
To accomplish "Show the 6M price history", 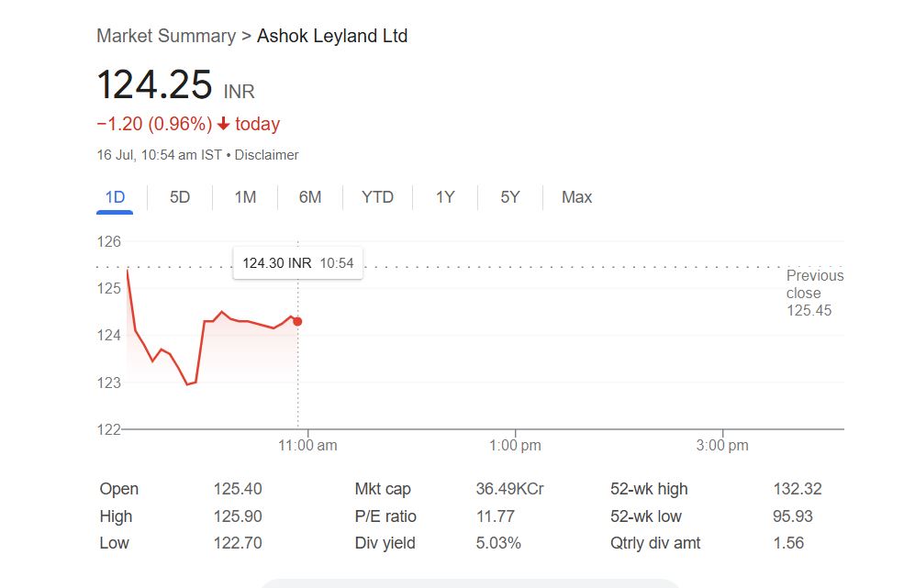I will pyautogui.click(x=310, y=197).
